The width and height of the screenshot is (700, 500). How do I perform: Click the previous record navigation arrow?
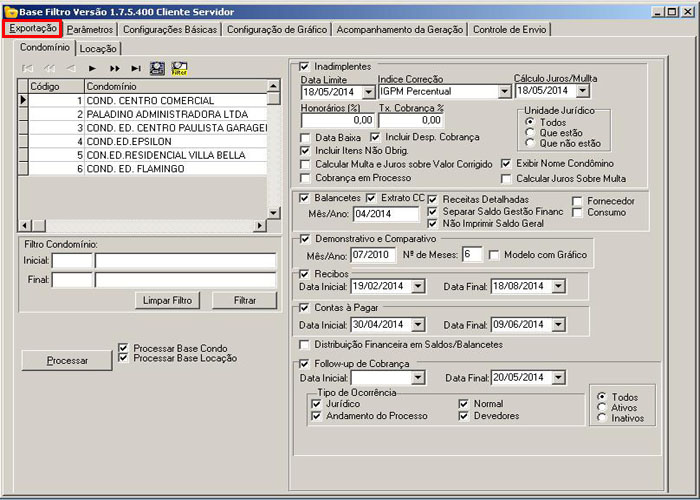click(x=70, y=68)
